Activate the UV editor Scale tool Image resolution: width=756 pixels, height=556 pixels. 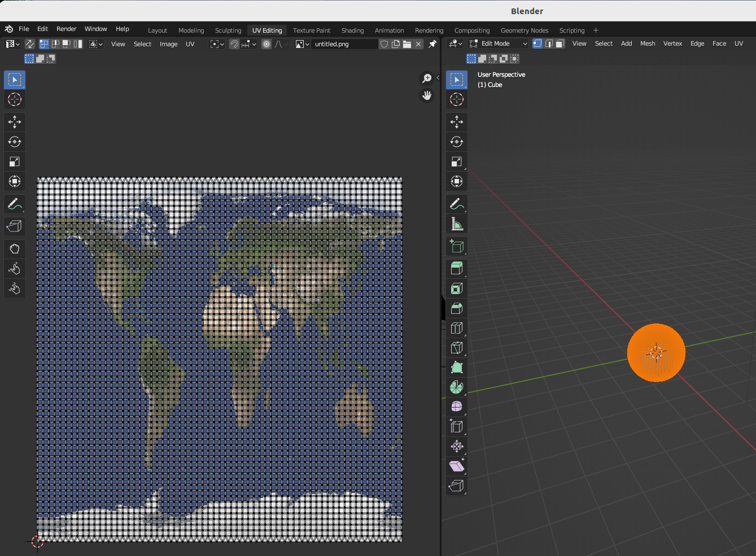[x=15, y=161]
